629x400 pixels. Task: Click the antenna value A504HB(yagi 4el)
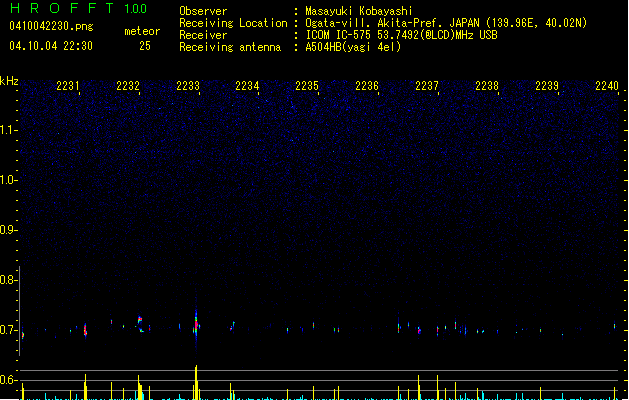pyautogui.click(x=353, y=47)
